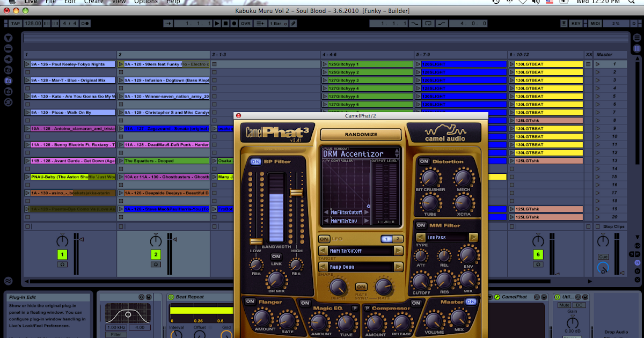Click next arrow for Ramp Down shape
This screenshot has width=644, height=338.
click(398, 267)
